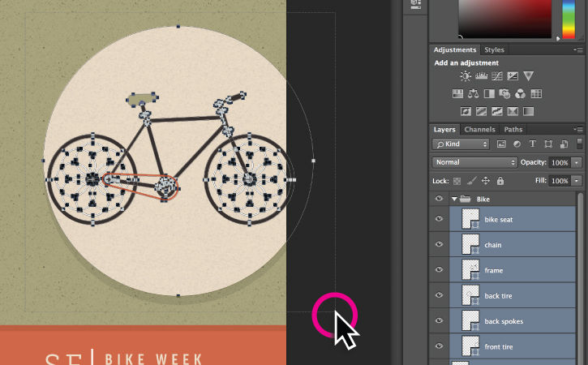This screenshot has height=365, width=588.
Task: Switch to the Adjustments tab
Action: [454, 50]
